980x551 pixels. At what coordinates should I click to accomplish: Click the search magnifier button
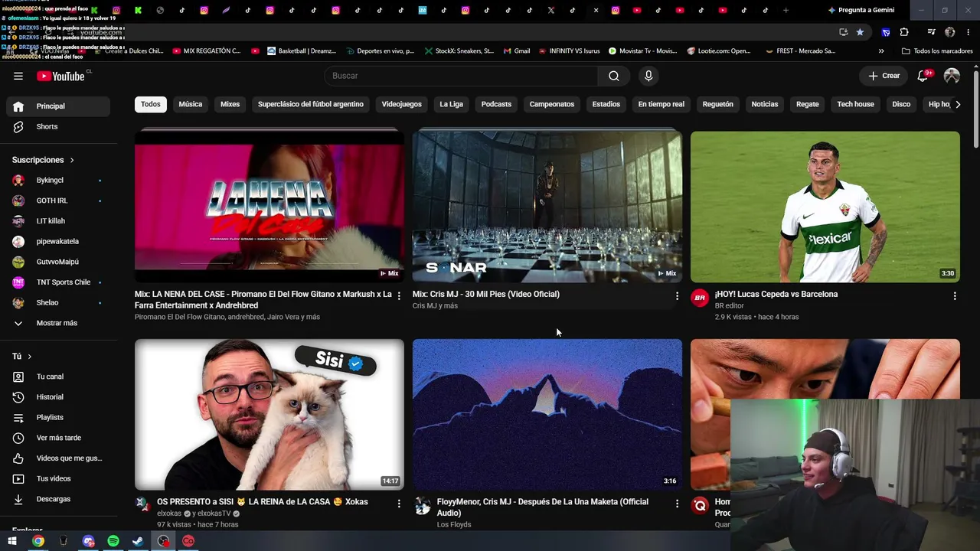pyautogui.click(x=614, y=76)
